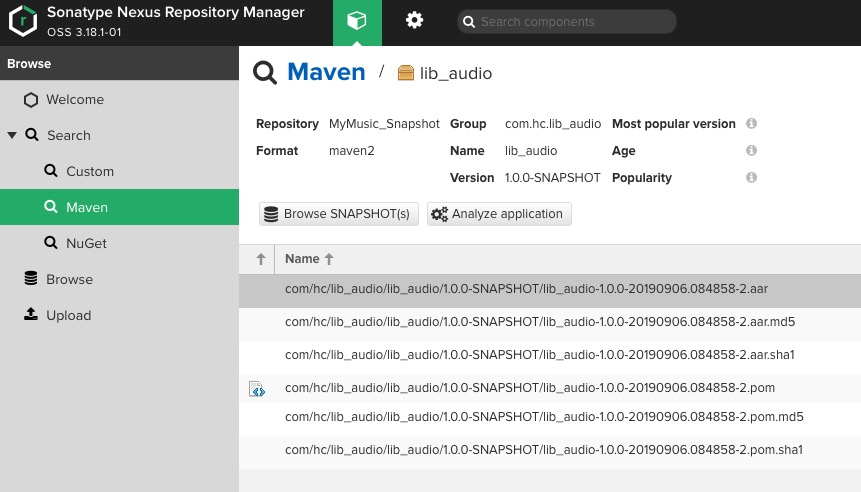Click the Welcome hexagon icon

(x=31, y=99)
